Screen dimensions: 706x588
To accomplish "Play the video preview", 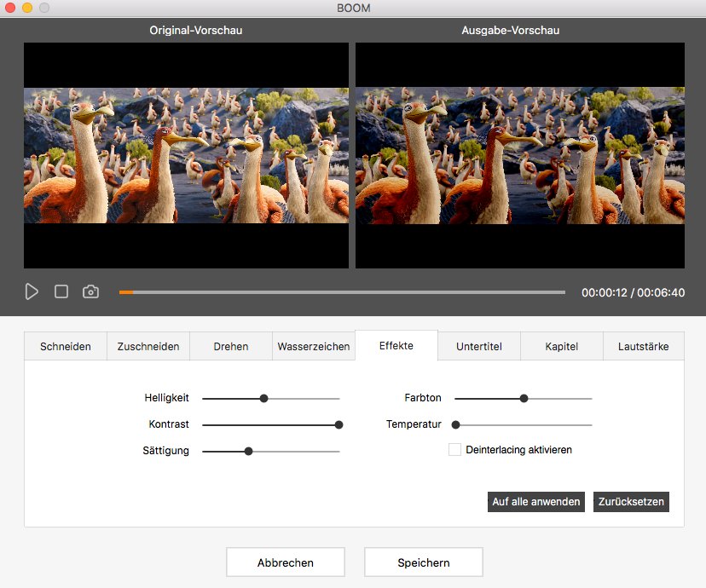I will (x=32, y=291).
